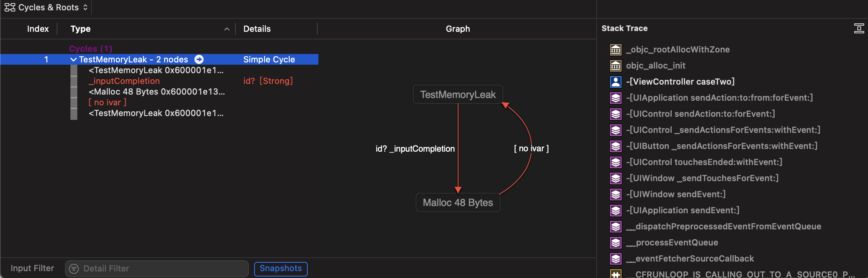Click the _objc_rootAllocWithZone library icon
This screenshot has width=868, height=278.
point(615,49)
